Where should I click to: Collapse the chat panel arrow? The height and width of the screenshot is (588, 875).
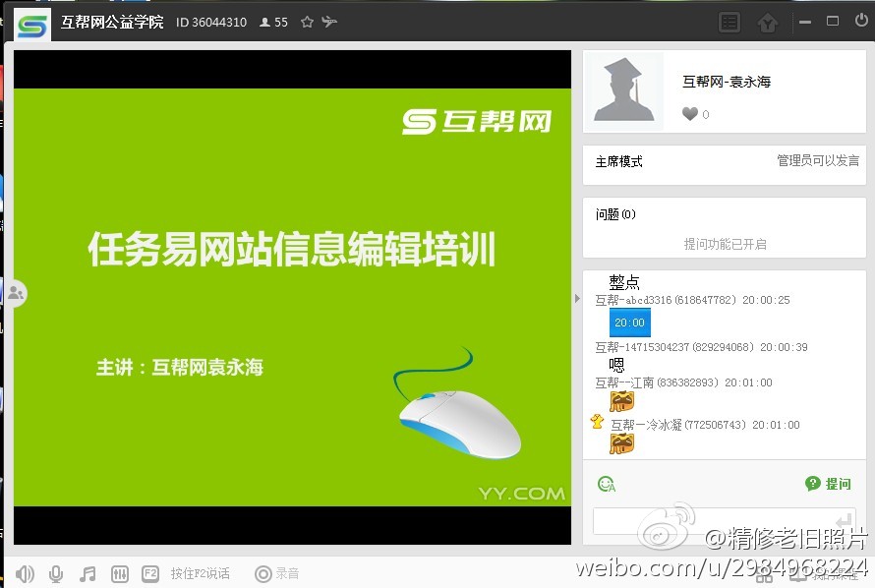click(x=577, y=299)
